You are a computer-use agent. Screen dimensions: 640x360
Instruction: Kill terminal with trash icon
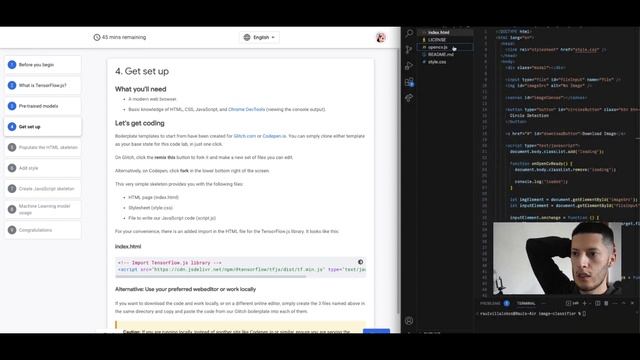(x=606, y=303)
